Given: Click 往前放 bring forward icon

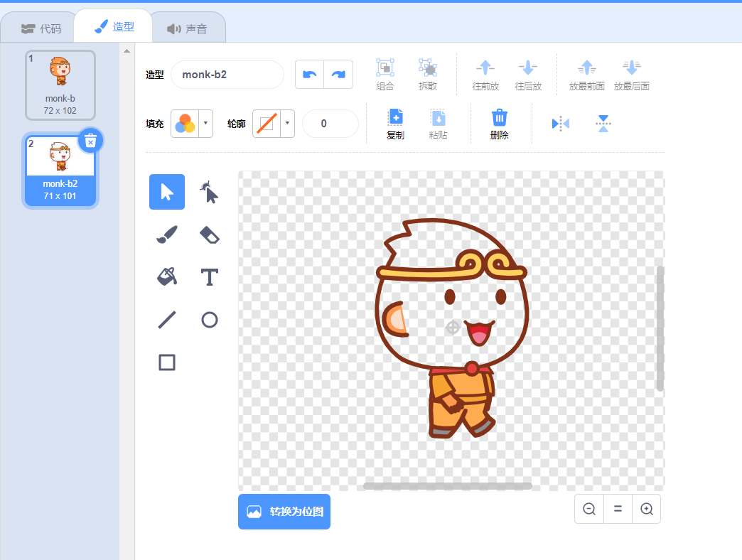Looking at the screenshot, I should tap(485, 68).
